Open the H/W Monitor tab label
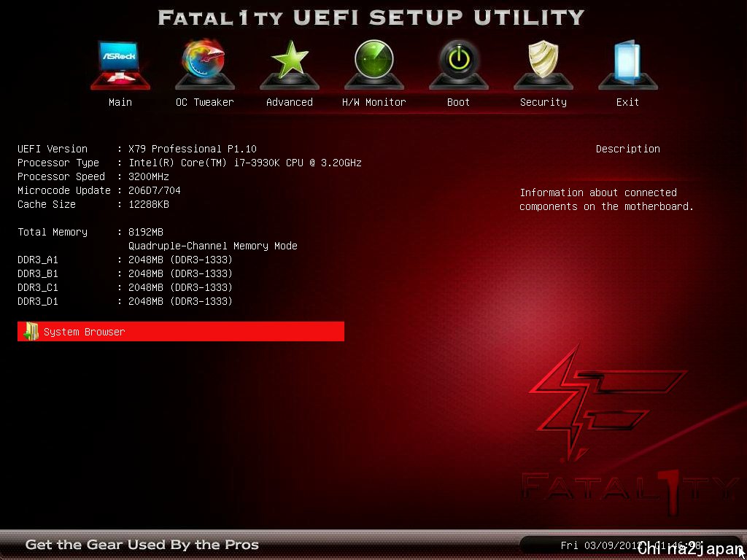747x560 pixels. (374, 102)
